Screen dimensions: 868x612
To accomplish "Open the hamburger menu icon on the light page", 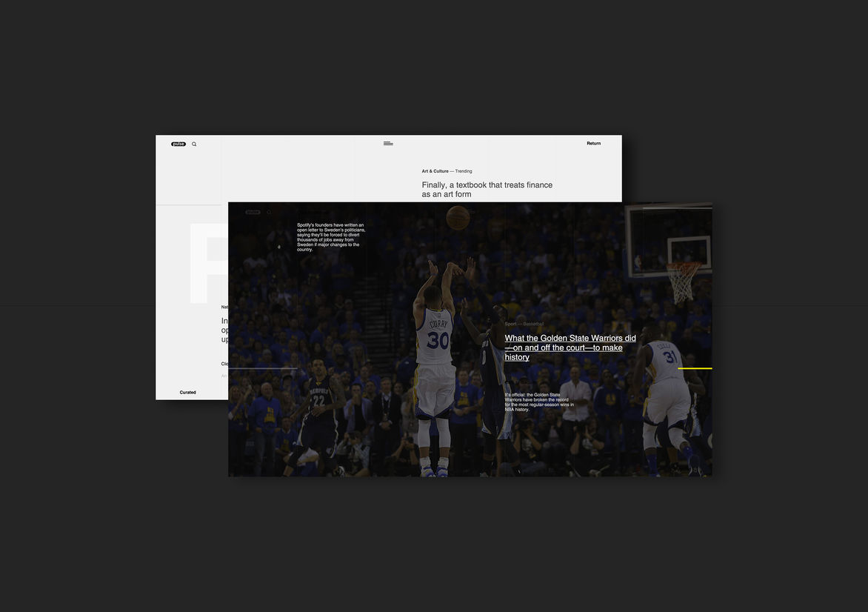I will tap(388, 143).
